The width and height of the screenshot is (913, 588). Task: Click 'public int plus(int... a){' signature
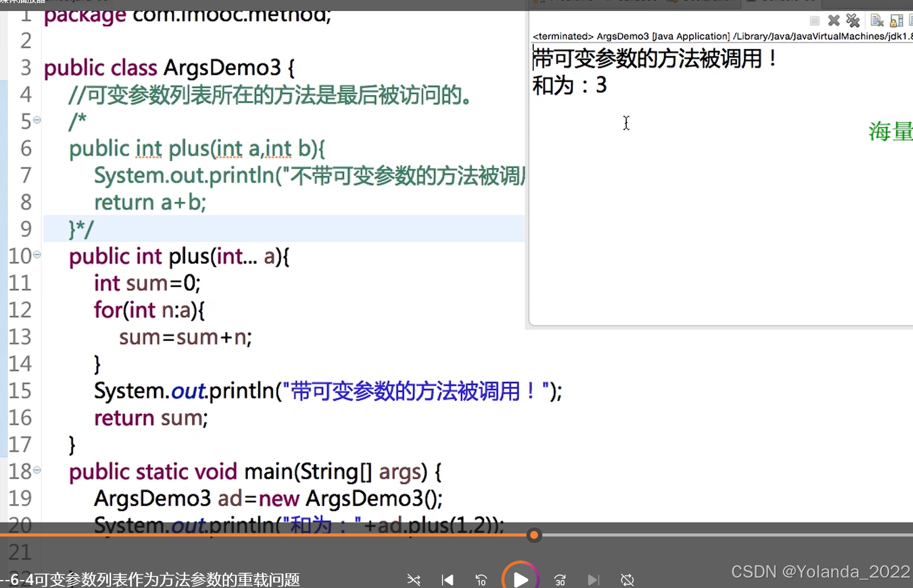click(x=179, y=256)
